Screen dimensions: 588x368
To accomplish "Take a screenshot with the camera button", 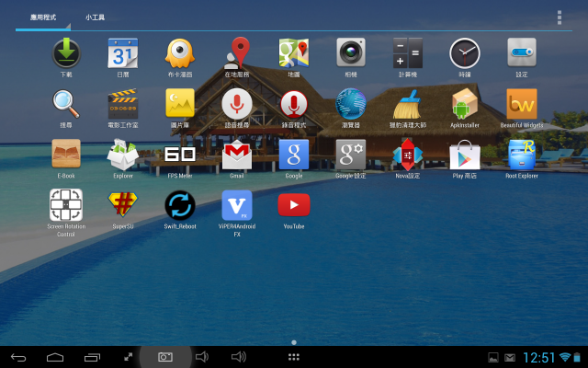I will 165,357.
